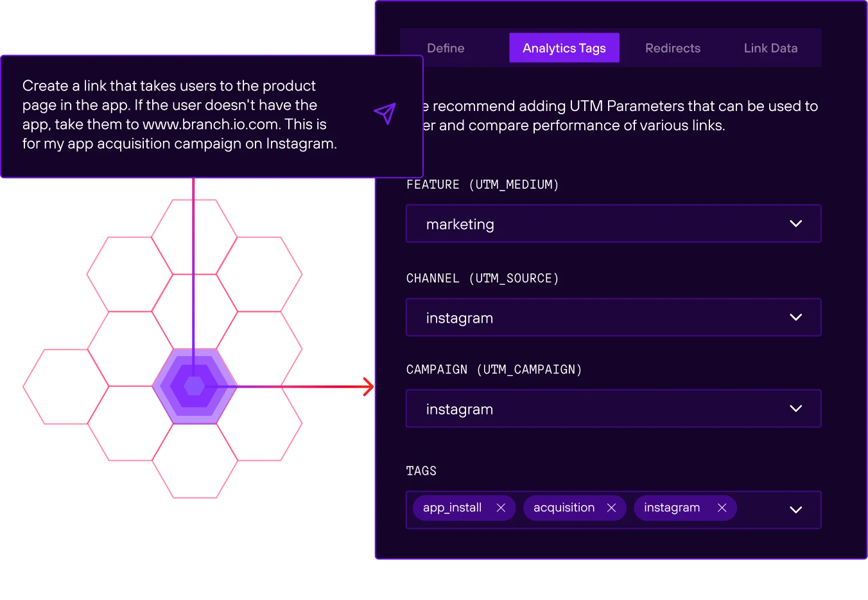
Task: Select the acquisition tag pill
Action: 564,507
